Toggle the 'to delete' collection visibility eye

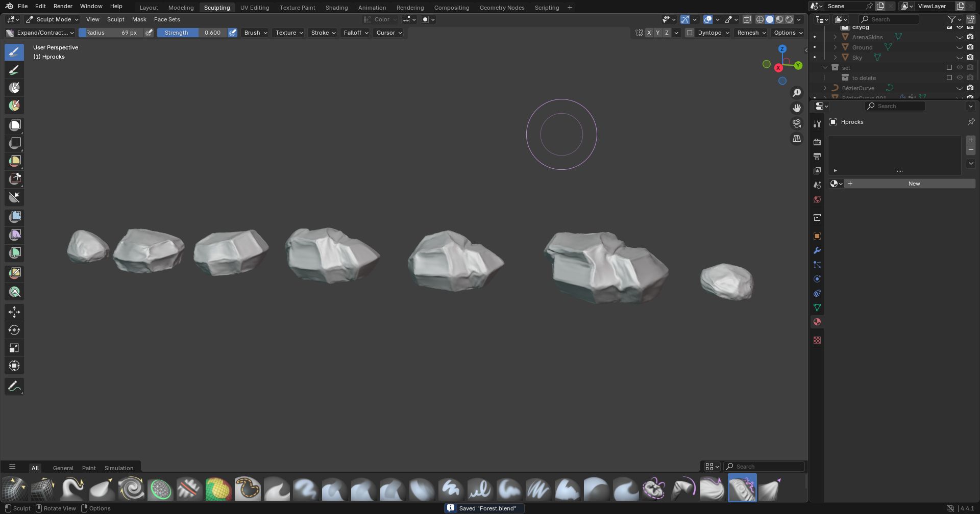pyautogui.click(x=960, y=78)
